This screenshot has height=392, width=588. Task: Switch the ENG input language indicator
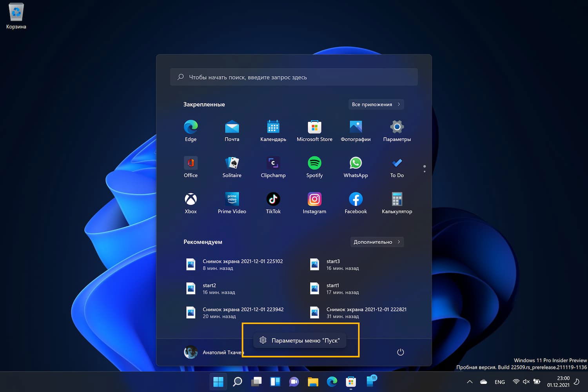500,382
